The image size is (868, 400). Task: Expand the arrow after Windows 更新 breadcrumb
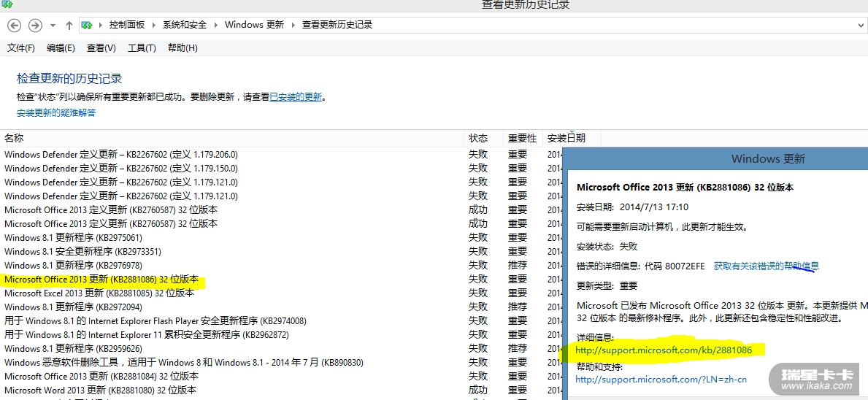click(x=293, y=25)
